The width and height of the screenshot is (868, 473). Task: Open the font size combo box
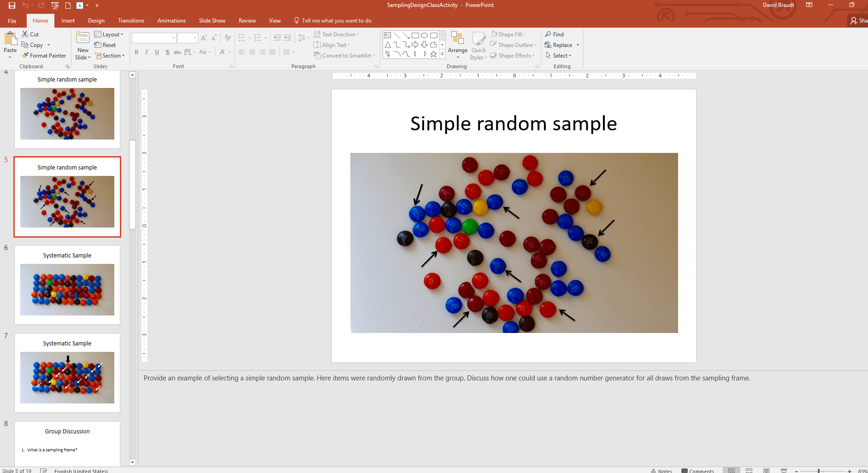(x=188, y=38)
